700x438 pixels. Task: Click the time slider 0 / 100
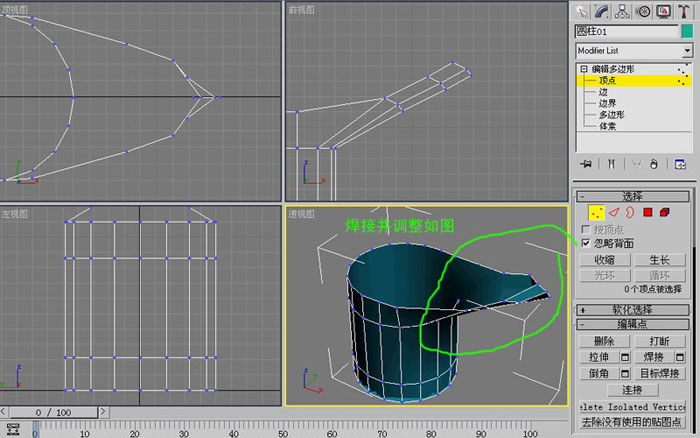click(54, 412)
